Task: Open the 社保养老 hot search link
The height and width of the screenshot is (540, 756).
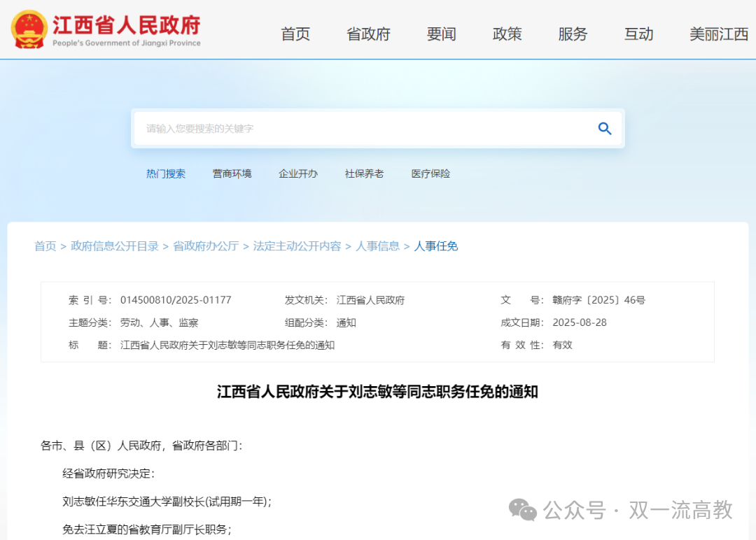Action: click(x=364, y=173)
